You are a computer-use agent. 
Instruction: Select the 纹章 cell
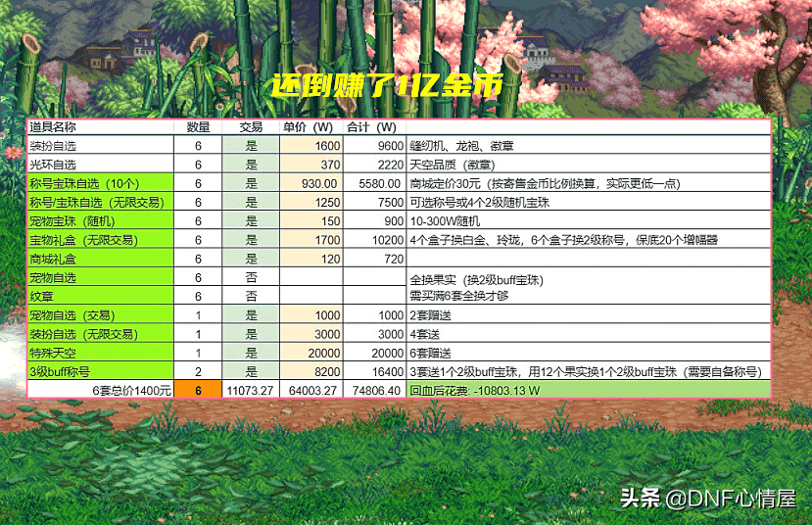pos(101,296)
